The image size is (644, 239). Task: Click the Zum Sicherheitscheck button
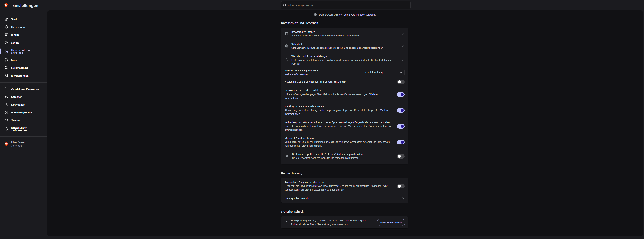click(x=391, y=223)
